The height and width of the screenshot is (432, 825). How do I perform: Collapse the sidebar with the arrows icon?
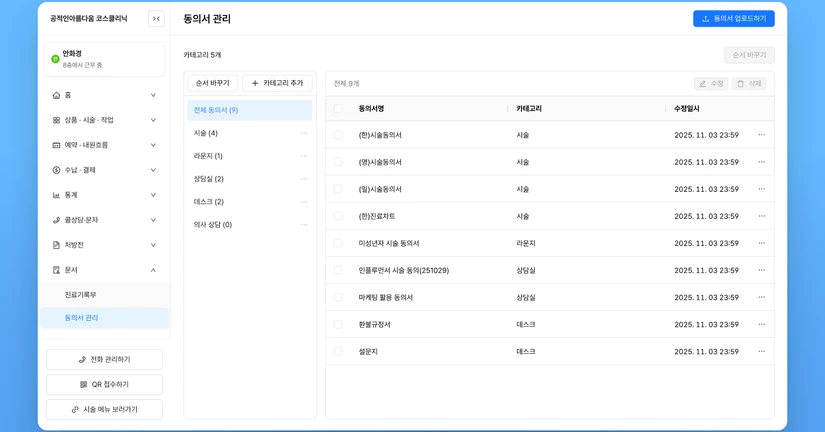(156, 18)
